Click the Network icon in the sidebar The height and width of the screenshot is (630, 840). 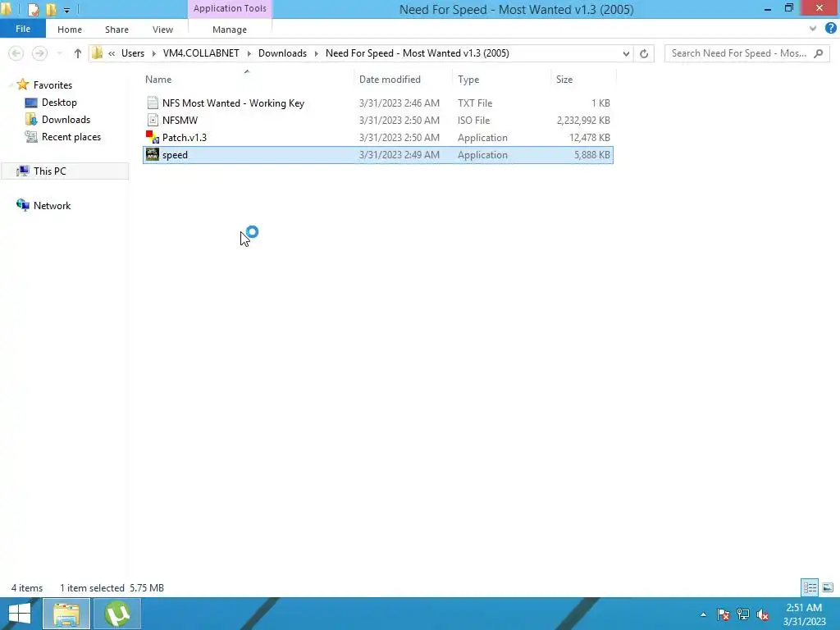[x=22, y=205]
